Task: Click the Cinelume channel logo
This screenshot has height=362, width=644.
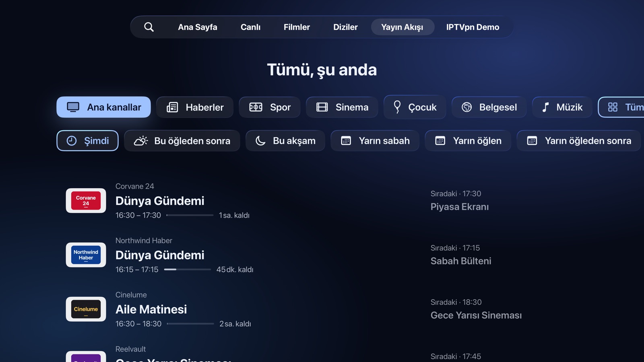Action: point(86,309)
